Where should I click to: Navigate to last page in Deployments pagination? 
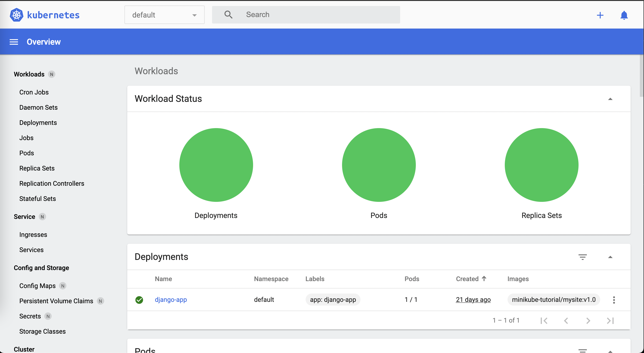[x=610, y=321]
